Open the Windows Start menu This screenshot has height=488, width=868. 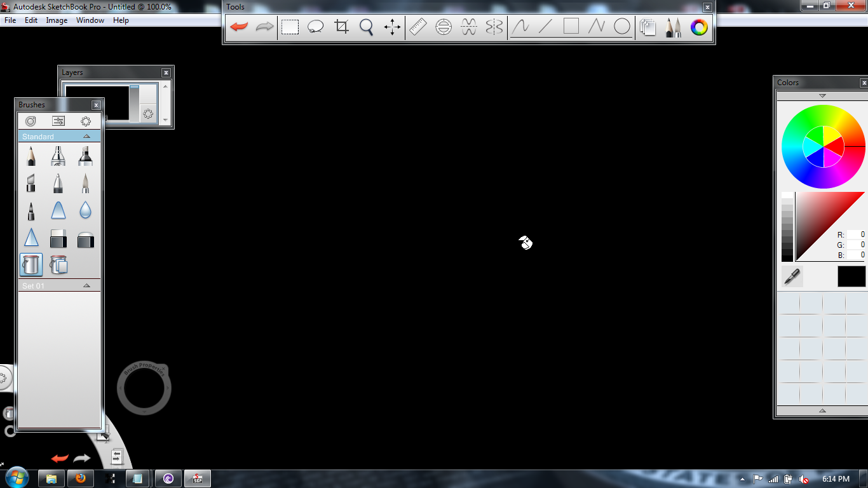tap(17, 478)
